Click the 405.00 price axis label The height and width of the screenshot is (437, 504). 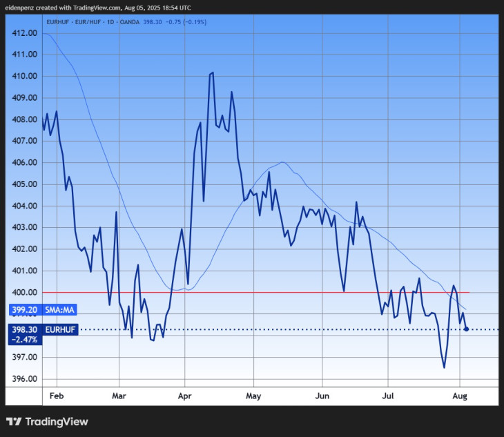pos(24,184)
